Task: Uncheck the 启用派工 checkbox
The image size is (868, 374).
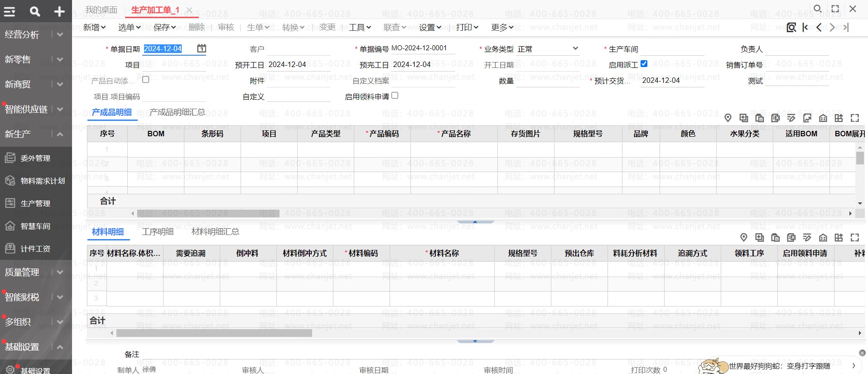Action: click(644, 64)
